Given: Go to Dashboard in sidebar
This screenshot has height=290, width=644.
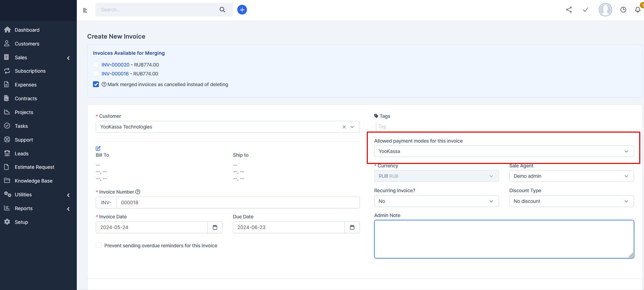Looking at the screenshot, I should click(x=27, y=30).
